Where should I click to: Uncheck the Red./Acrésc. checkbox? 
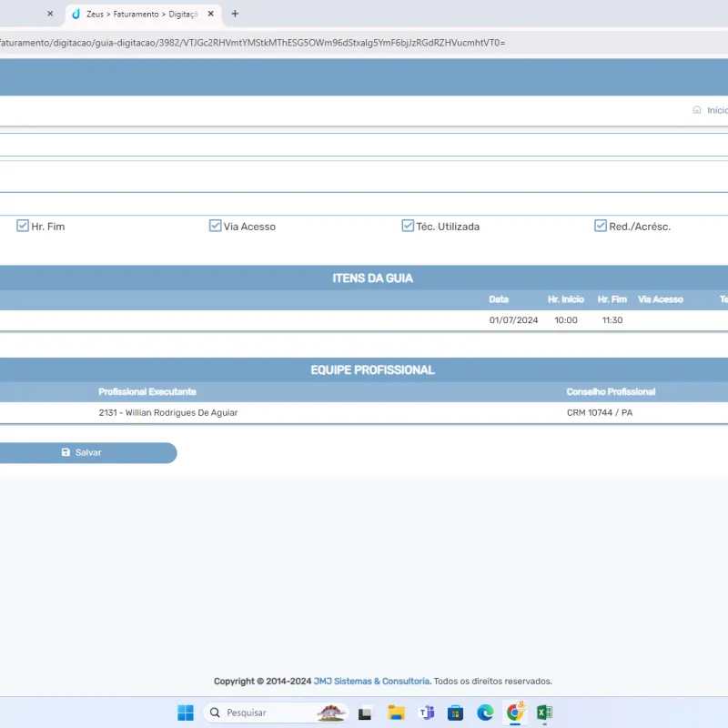[601, 226]
